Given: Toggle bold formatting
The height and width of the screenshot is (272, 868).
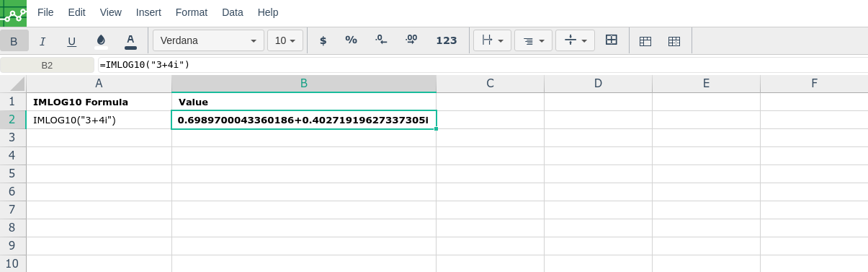Looking at the screenshot, I should point(14,40).
